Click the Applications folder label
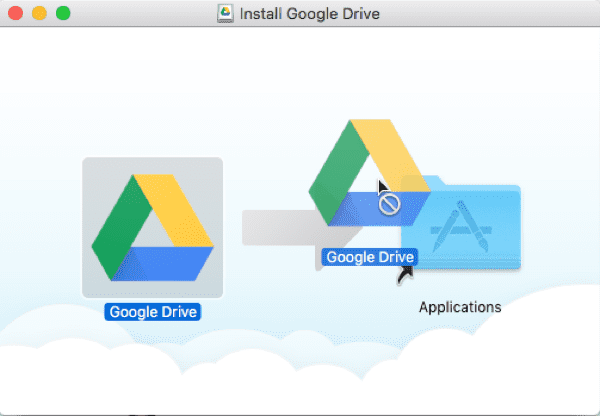This screenshot has height=416, width=600. 460,307
